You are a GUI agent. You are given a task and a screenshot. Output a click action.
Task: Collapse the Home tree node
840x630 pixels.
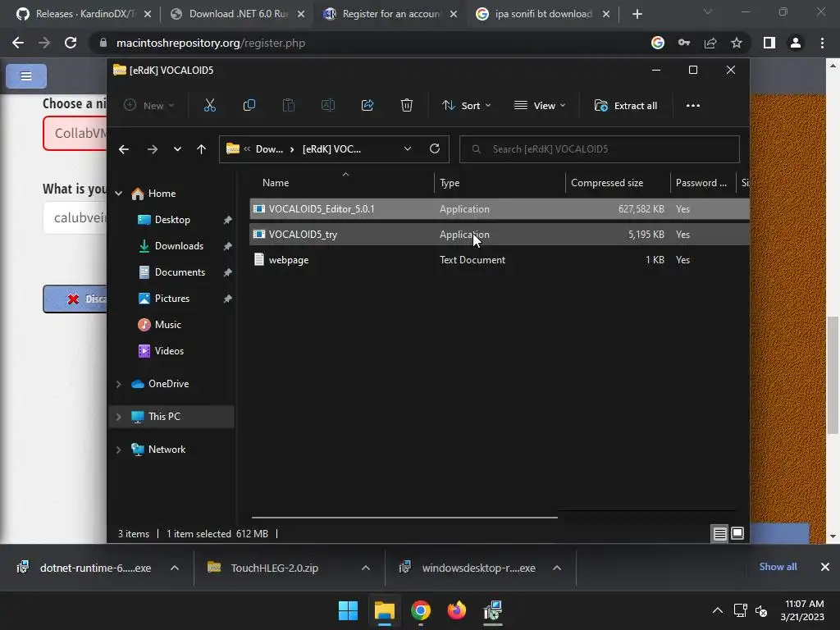point(118,194)
